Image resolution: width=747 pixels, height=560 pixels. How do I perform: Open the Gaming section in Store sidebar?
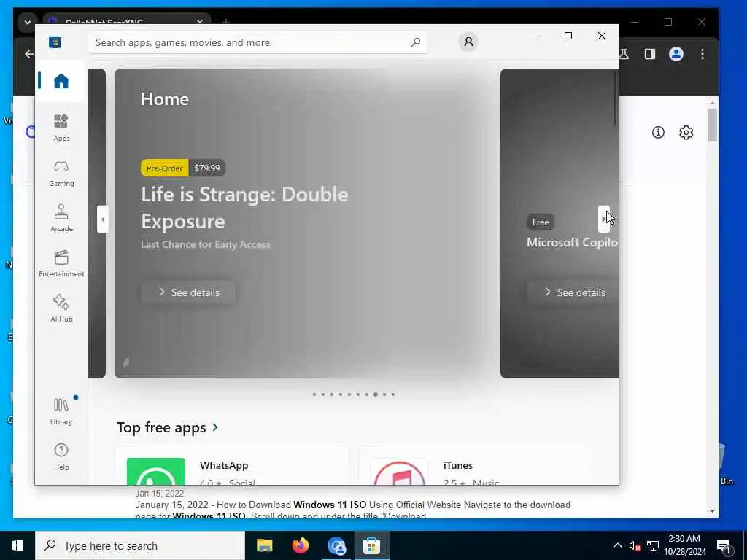pos(61,174)
